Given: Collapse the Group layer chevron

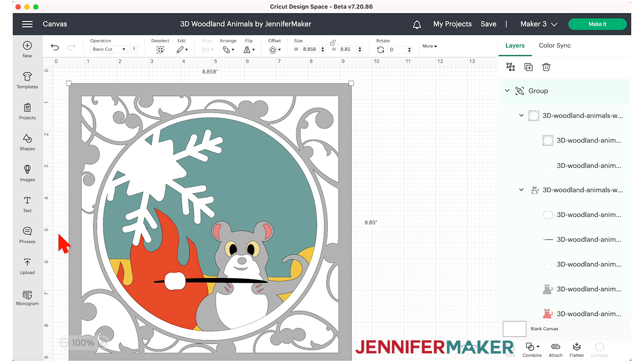Looking at the screenshot, I should (x=507, y=90).
